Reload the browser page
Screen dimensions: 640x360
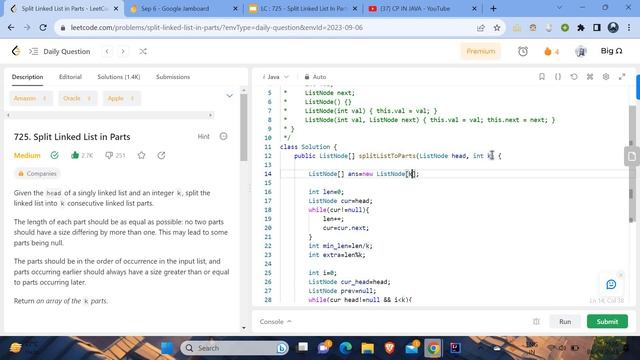pyautogui.click(x=43, y=27)
